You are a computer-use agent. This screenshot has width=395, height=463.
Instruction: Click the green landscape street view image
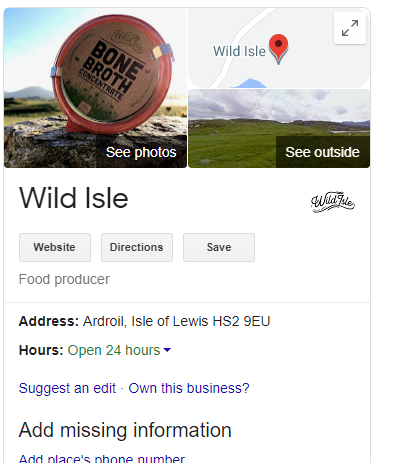[x=279, y=128]
